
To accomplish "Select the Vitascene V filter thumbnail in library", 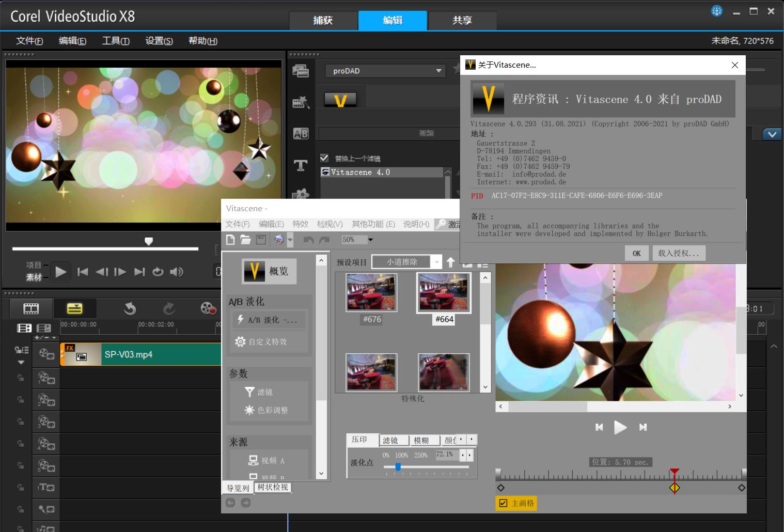I will click(x=340, y=100).
